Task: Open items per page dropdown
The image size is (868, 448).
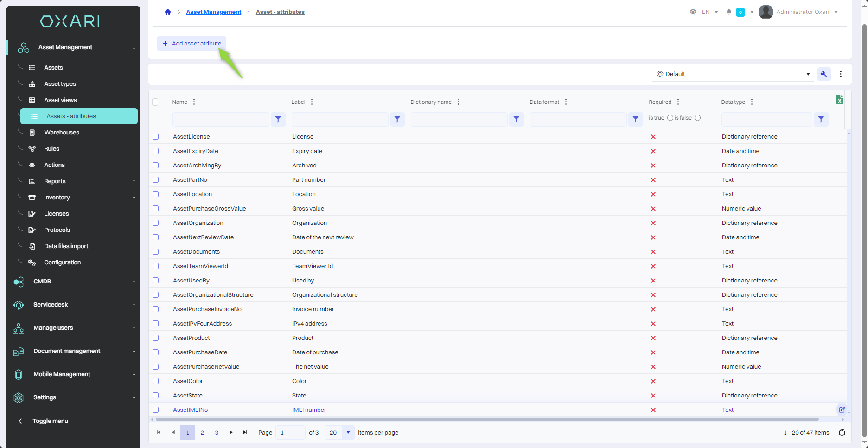Action: coord(348,433)
